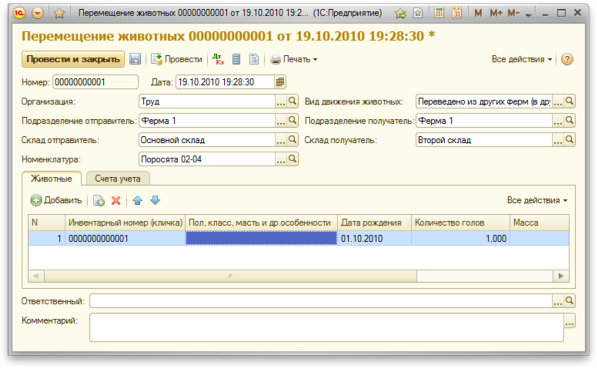Click the Ответственный input field
Viewport: 597px width, 368px height.
321,301
